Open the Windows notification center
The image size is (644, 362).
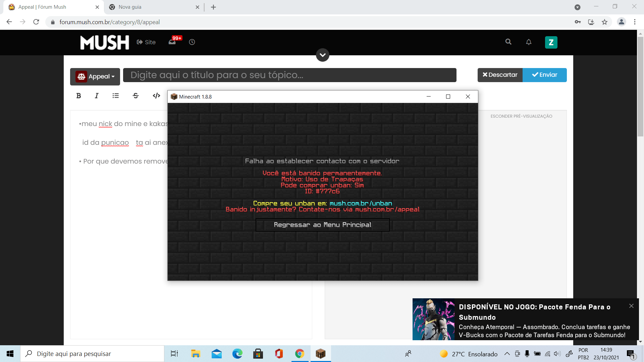coord(631,354)
